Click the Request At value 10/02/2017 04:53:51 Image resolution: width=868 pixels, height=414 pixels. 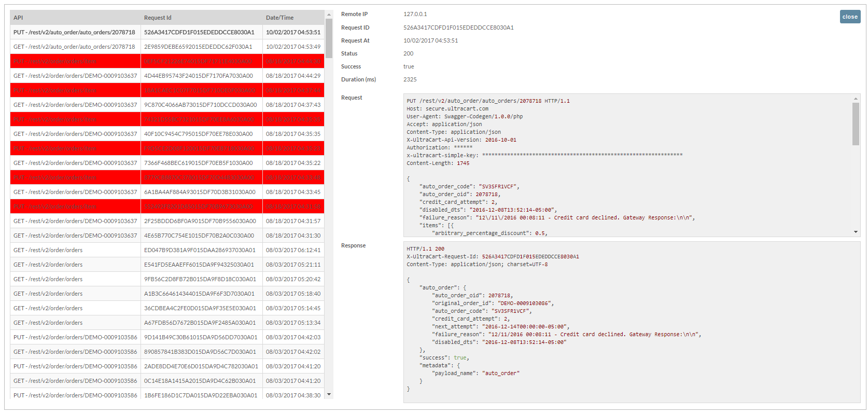431,40
